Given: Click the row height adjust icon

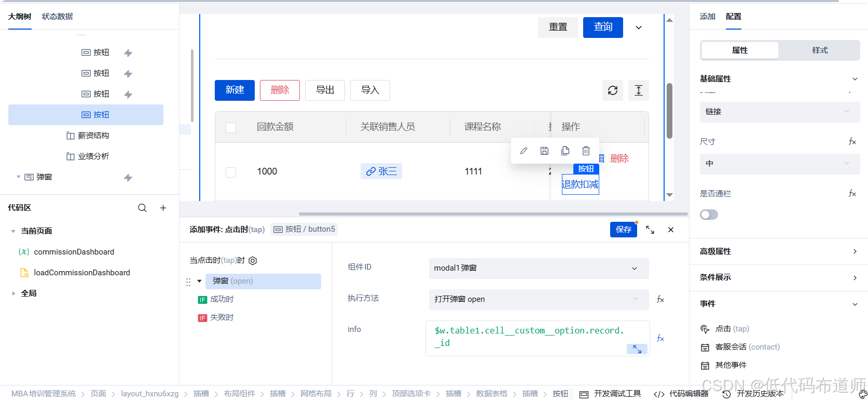Looking at the screenshot, I should (639, 90).
